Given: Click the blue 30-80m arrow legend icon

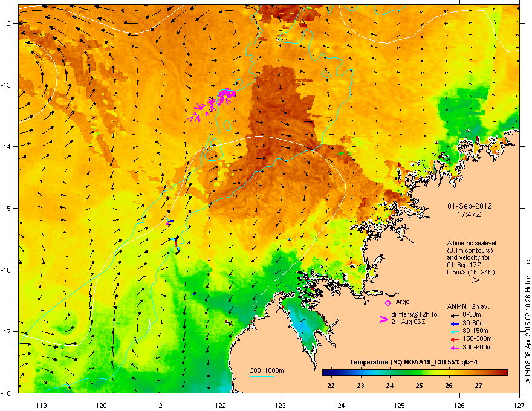Looking at the screenshot, I should point(455,323).
